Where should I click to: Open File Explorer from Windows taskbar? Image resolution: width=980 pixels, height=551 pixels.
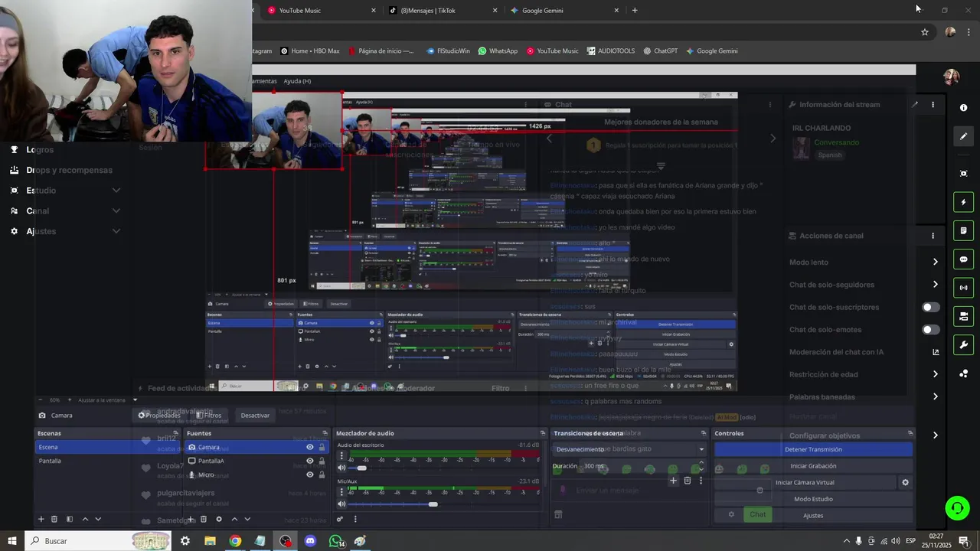[210, 541]
